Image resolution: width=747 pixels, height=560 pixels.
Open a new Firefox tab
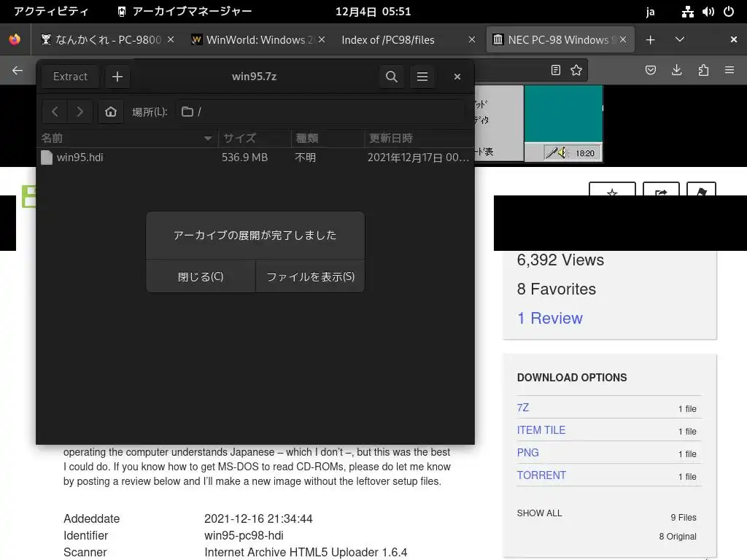(x=650, y=40)
